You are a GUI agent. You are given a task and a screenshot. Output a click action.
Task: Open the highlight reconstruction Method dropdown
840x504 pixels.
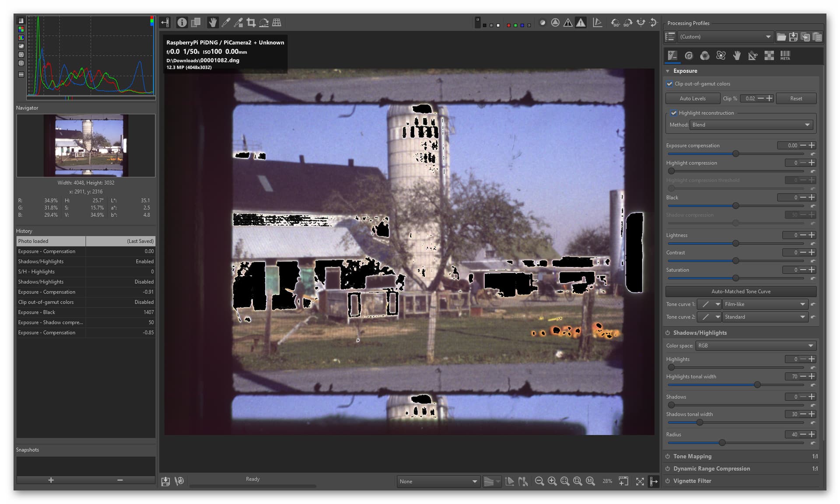pyautogui.click(x=751, y=125)
